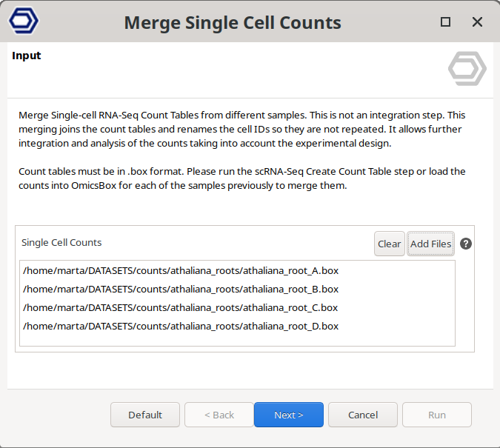Choose athaliana_root_D.box from the list
This screenshot has width=500, height=448.
click(181, 326)
